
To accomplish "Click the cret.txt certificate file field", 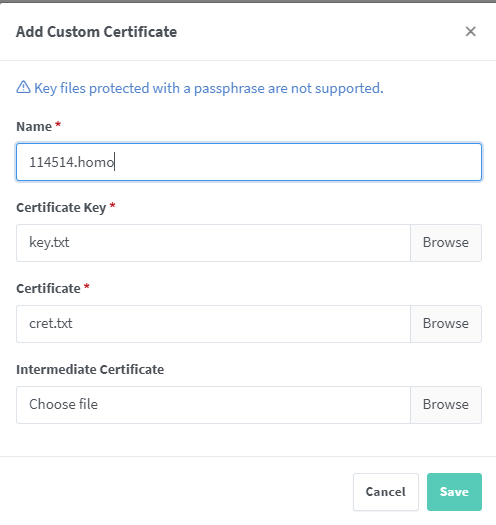I will [213, 324].
